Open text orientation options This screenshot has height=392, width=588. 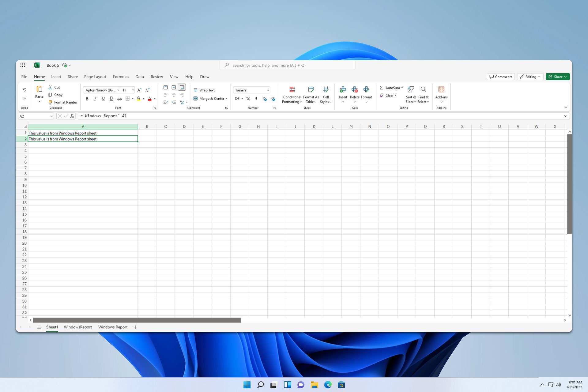184,102
